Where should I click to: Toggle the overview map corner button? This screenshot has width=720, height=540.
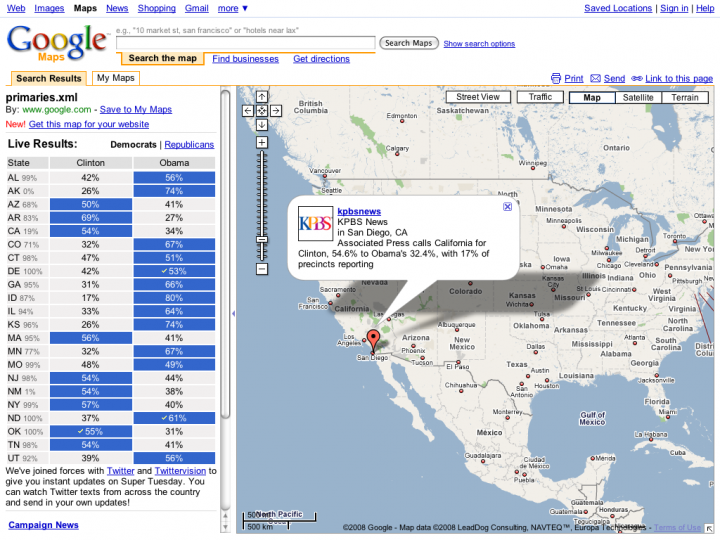pos(709,529)
